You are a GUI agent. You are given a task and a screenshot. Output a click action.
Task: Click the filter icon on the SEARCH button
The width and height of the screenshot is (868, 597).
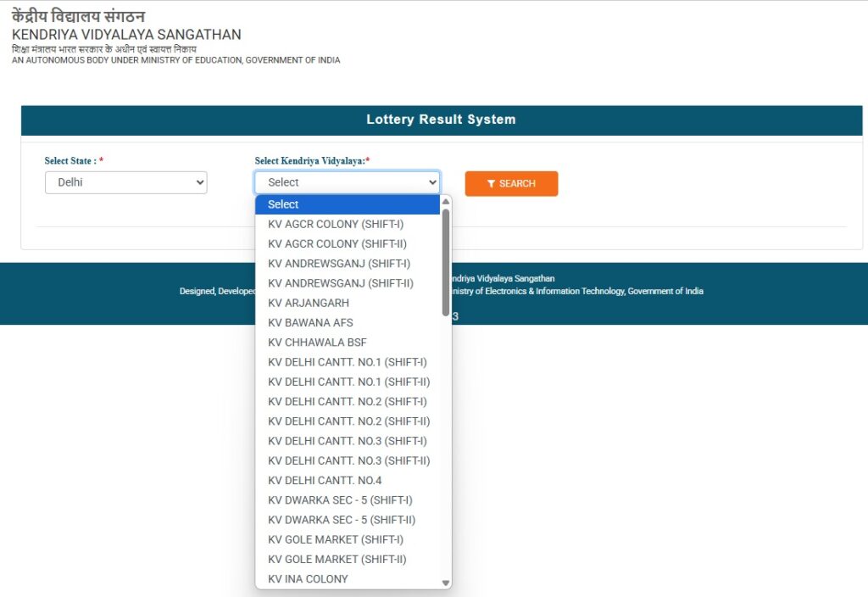point(491,184)
